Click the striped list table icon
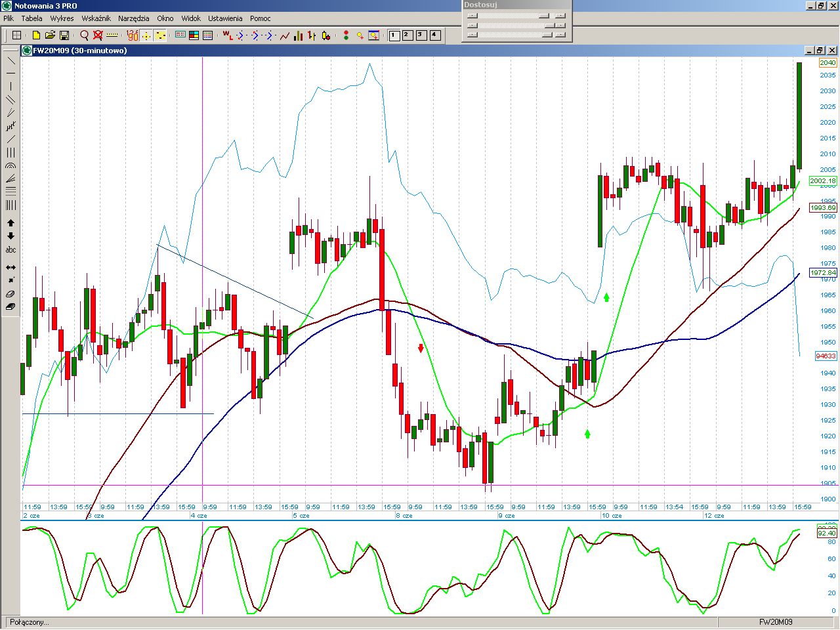 click(208, 35)
